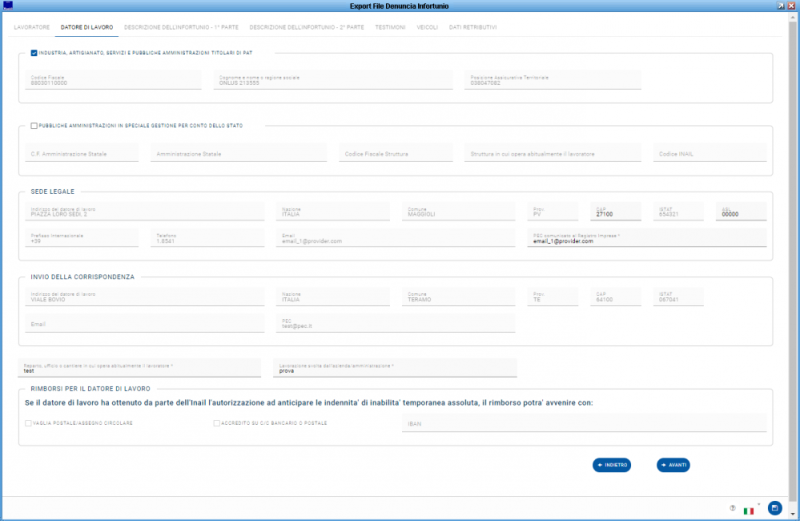The width and height of the screenshot is (800, 521).
Task: Go to the Testimoni tab
Action: pyautogui.click(x=390, y=28)
